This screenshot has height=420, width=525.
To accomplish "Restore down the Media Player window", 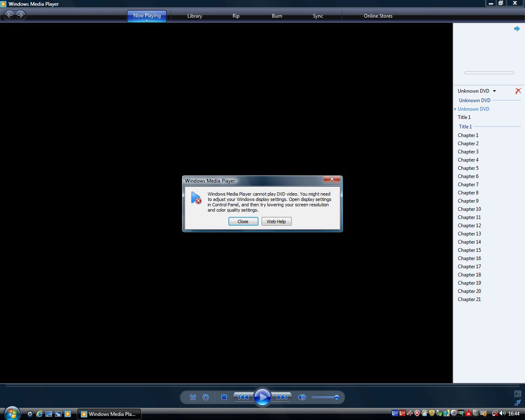I will click(501, 3).
